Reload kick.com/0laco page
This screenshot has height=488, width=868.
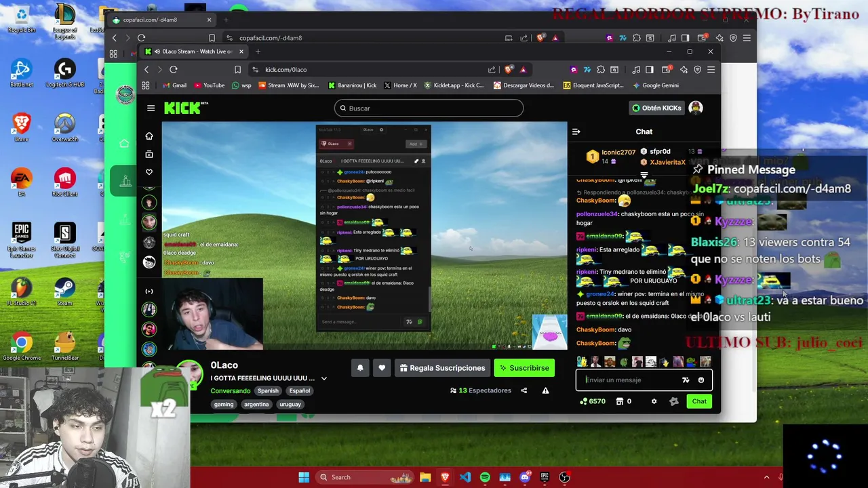click(174, 70)
